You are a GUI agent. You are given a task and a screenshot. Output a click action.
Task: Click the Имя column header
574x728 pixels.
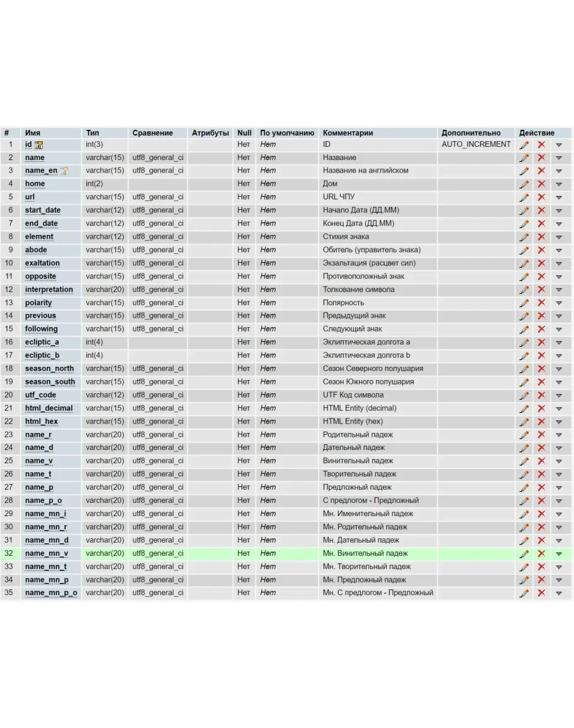coord(33,133)
